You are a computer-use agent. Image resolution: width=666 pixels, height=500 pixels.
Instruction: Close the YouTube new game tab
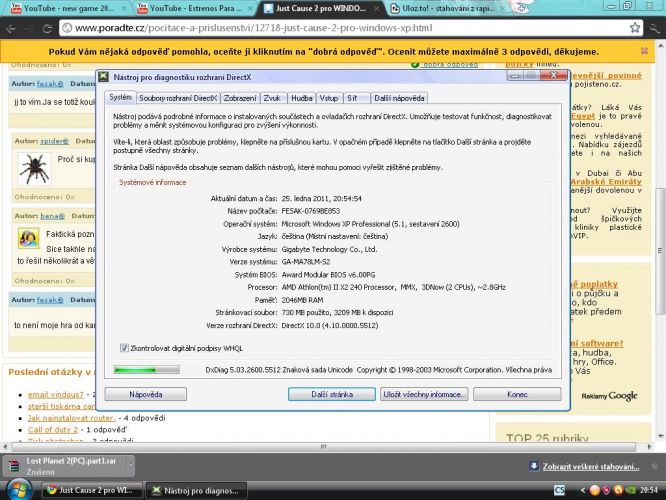(x=124, y=8)
